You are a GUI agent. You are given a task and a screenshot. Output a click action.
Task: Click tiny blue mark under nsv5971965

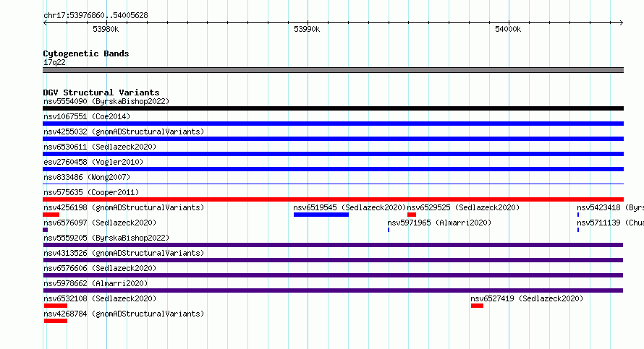coord(389,230)
